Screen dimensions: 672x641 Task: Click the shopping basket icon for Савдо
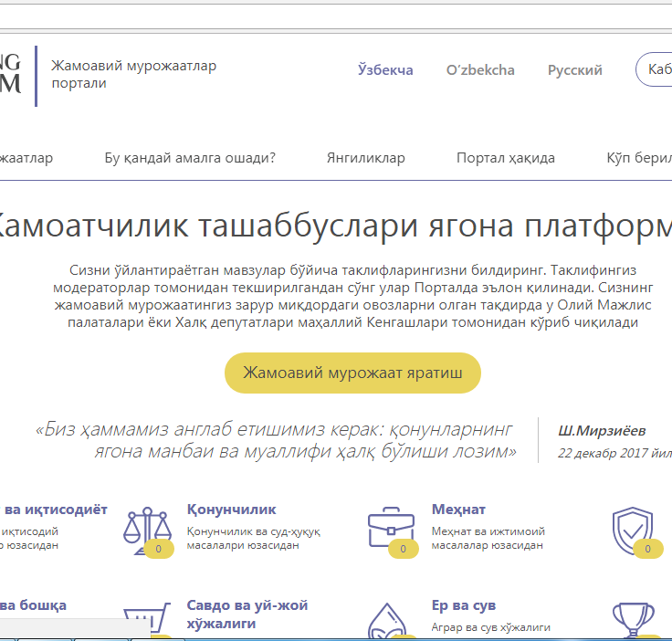click(146, 621)
